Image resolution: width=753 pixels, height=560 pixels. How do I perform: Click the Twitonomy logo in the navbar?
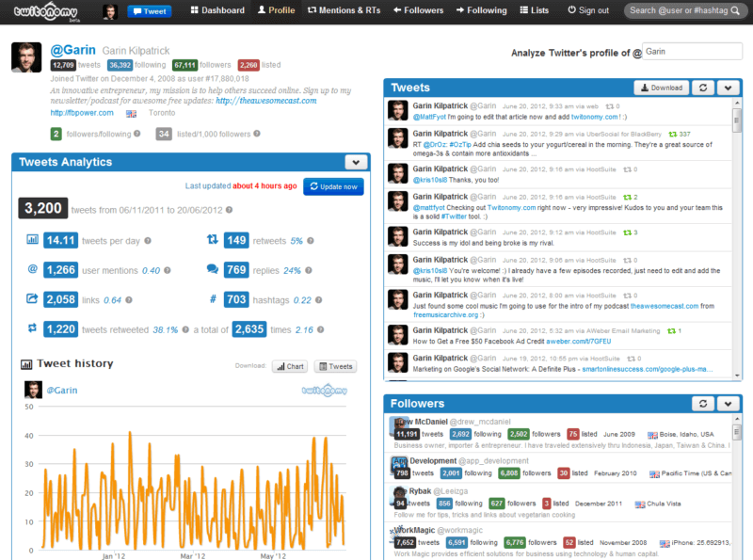45,12
